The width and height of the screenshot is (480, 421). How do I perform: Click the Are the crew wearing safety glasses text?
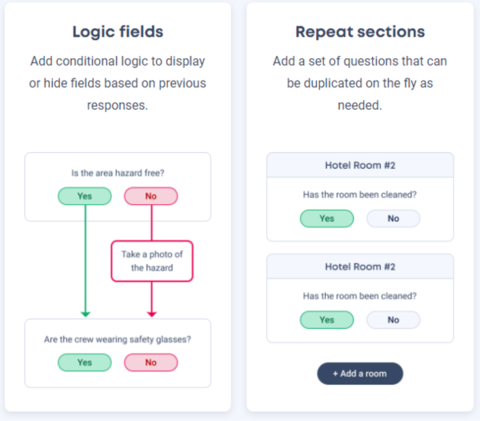[x=118, y=339]
